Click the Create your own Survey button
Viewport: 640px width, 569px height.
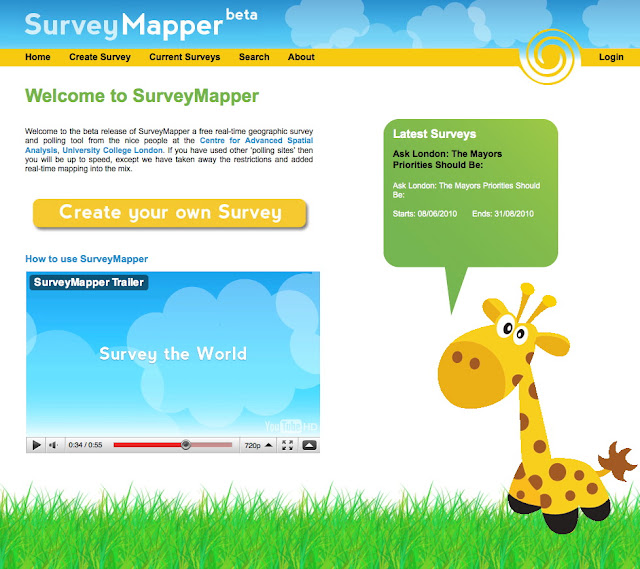[x=170, y=213]
